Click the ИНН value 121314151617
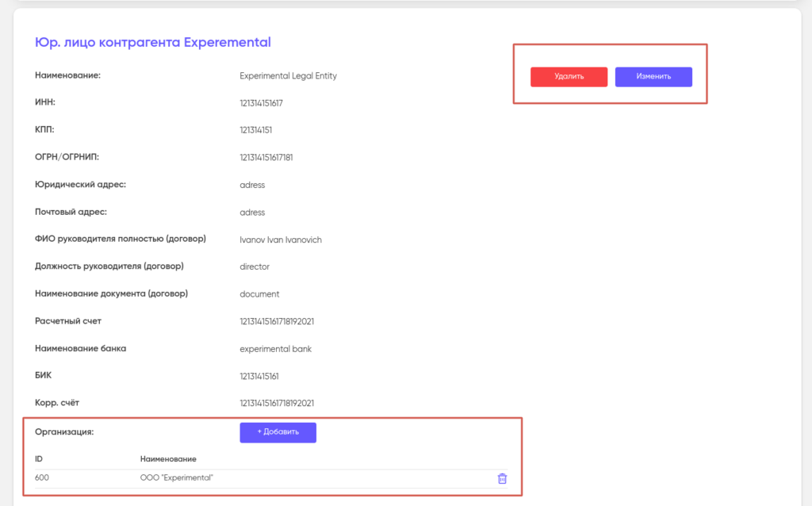This screenshot has height=506, width=812. pos(261,103)
